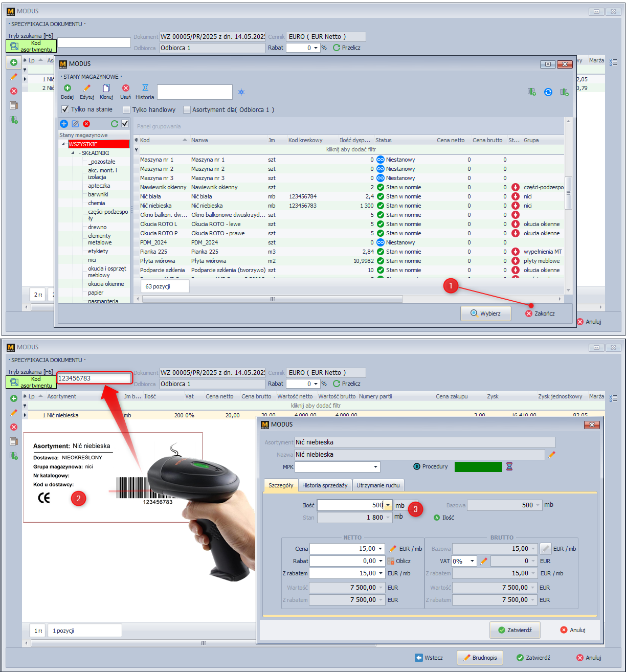Image resolution: width=626 pixels, height=672 pixels.
Task: Select the okucia okienne group in the tree
Action: click(106, 284)
